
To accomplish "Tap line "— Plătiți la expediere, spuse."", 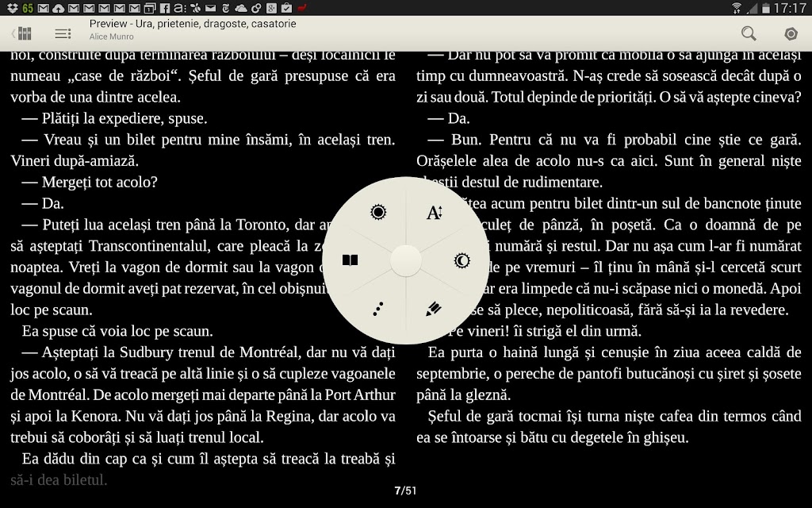I will pos(114,118).
